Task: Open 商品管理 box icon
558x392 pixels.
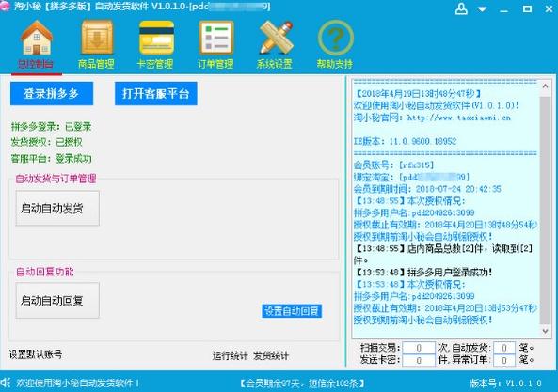Action: point(96,38)
